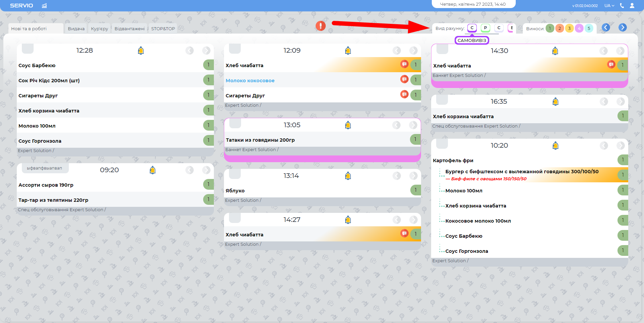The height and width of the screenshot is (323, 644).
Task: Open the statistics chart icon beside SERVIO
Action: [44, 6]
